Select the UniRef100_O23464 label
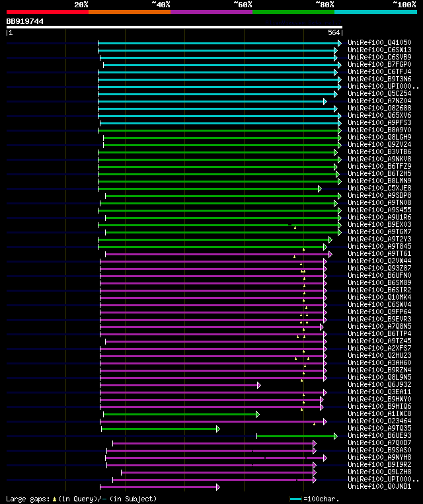Screen dimensions: 423x504 click(x=379, y=421)
